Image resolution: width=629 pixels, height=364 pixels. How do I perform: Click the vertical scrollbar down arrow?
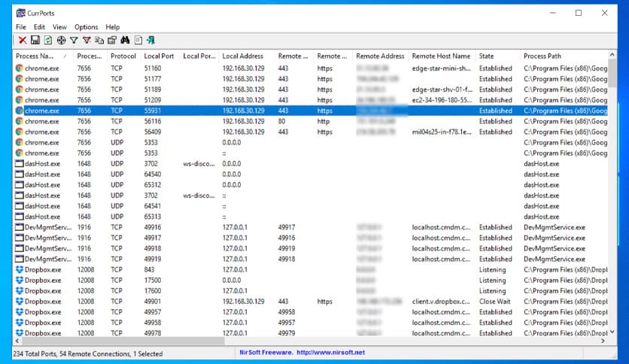612,332
